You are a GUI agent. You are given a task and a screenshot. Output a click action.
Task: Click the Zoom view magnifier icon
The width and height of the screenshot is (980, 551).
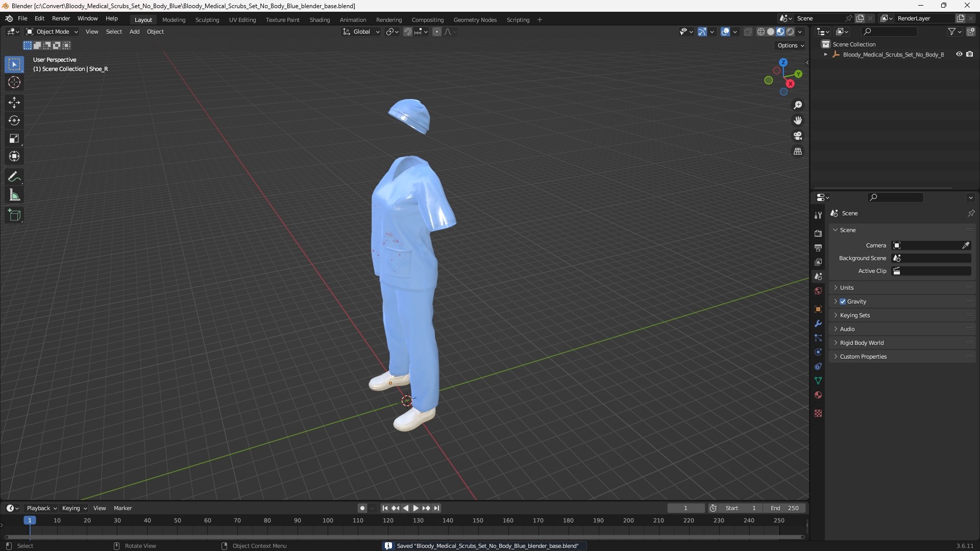(x=798, y=105)
